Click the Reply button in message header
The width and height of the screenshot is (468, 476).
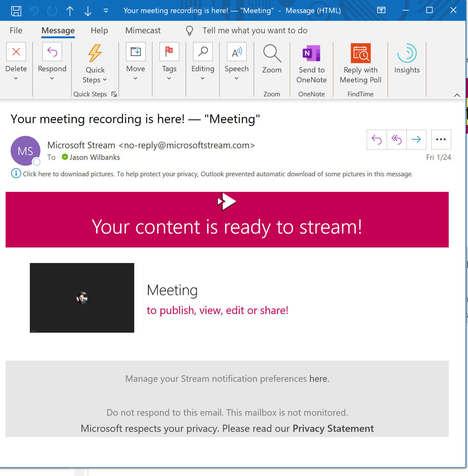click(x=377, y=140)
